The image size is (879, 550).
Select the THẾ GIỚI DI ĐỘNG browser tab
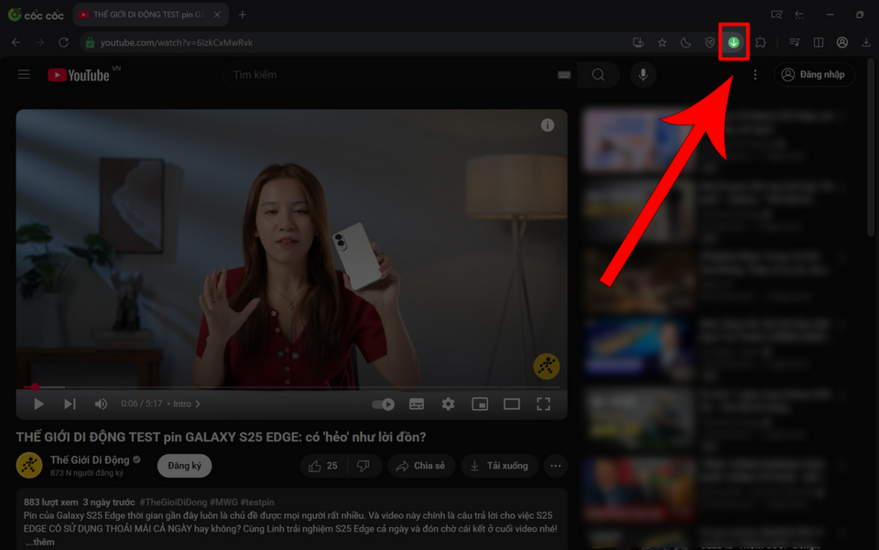point(145,15)
